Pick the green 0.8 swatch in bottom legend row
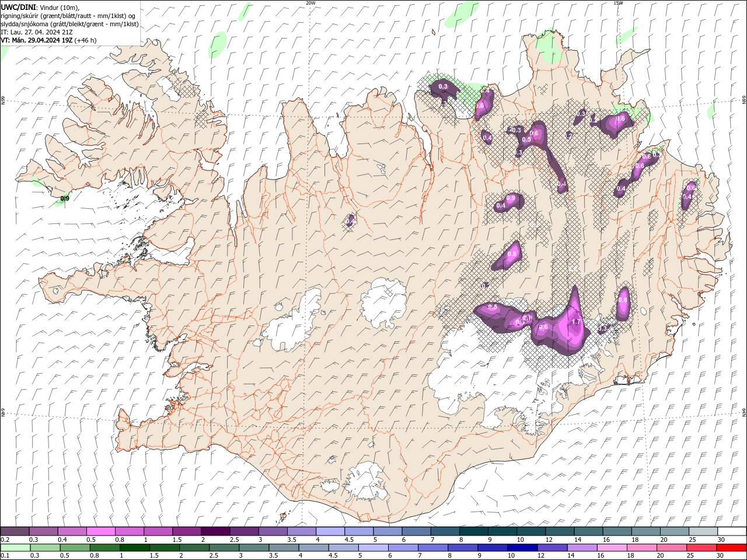 104,548
